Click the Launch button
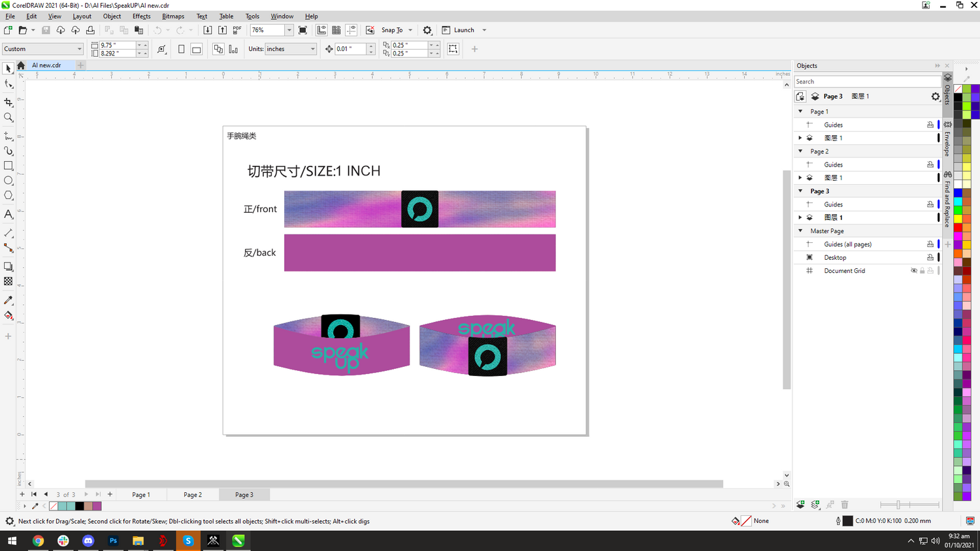The width and height of the screenshot is (980, 551). pos(463,30)
